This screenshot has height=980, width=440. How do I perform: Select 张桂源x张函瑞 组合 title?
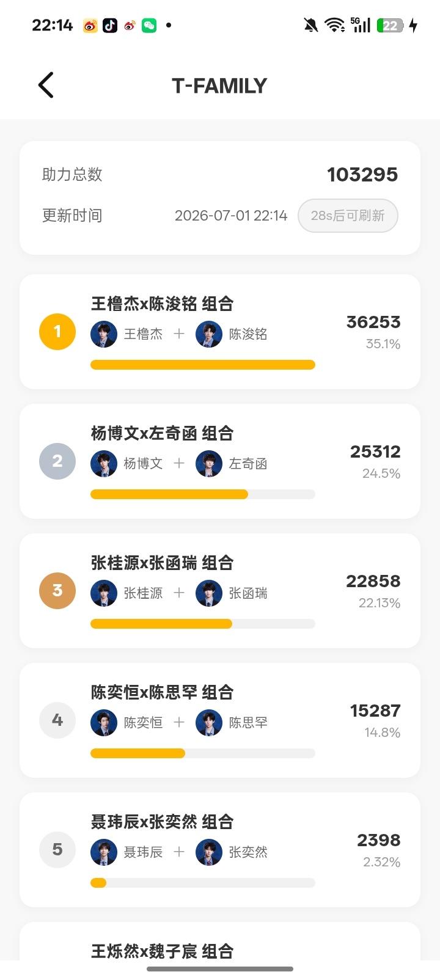(x=163, y=563)
